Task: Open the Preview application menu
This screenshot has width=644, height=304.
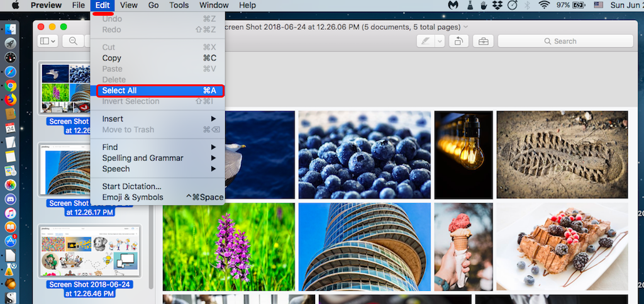Action: click(46, 5)
